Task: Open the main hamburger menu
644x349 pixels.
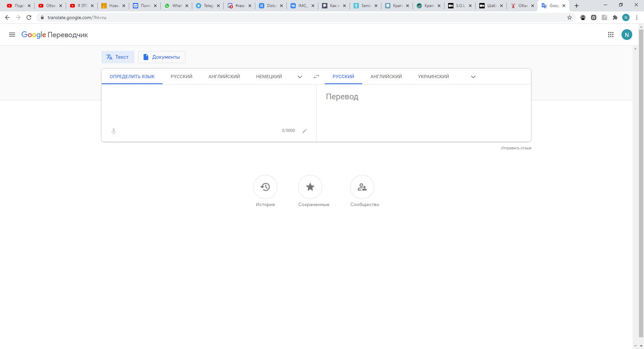Action: pyautogui.click(x=12, y=35)
